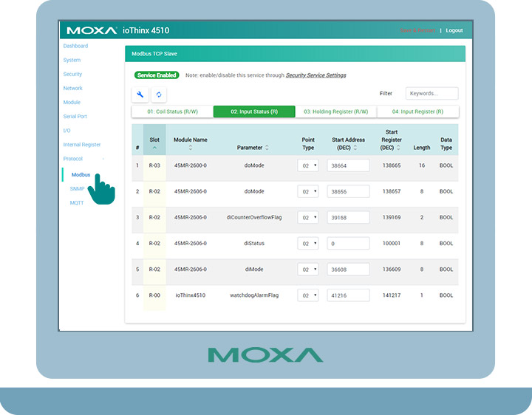Open Point Type dropdown for watchdogAlarmFlag
This screenshot has width=532, height=415.
point(308,295)
